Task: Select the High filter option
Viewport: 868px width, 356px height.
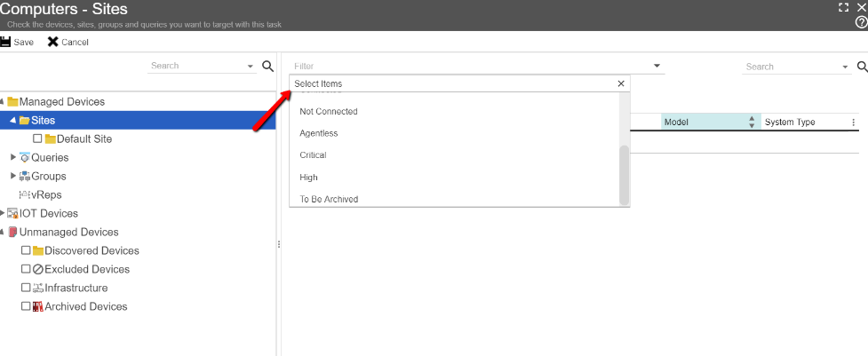Action: click(455, 178)
